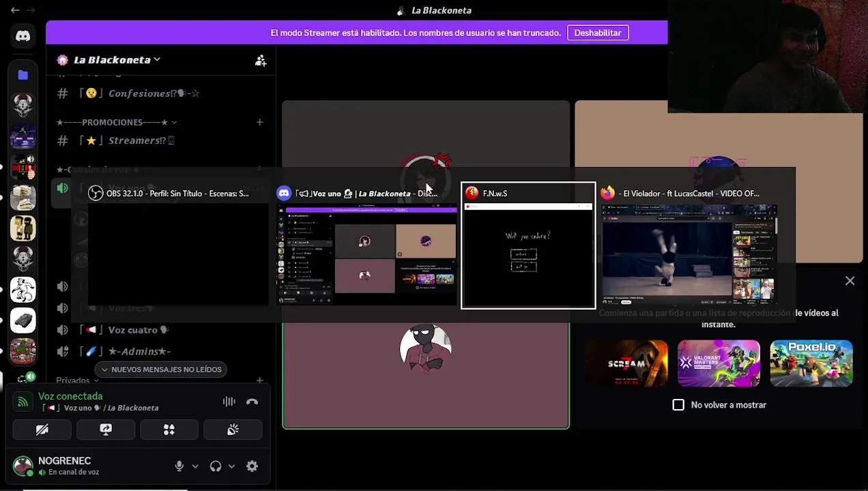Collapse the PROMOCIONES category

coord(117,122)
